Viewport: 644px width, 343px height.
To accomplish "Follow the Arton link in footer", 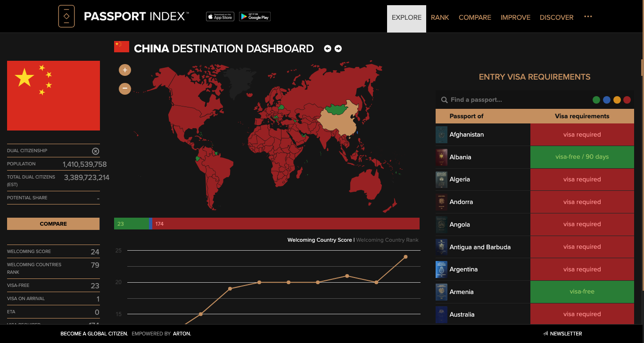I will tap(182, 334).
